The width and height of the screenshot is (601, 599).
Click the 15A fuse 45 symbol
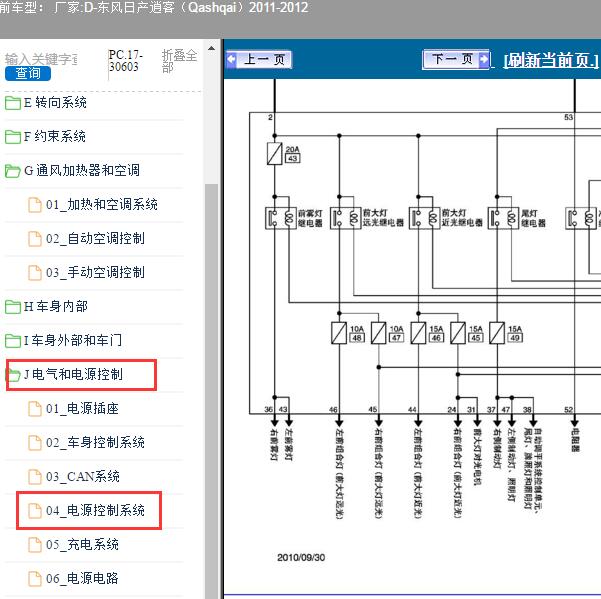click(458, 333)
